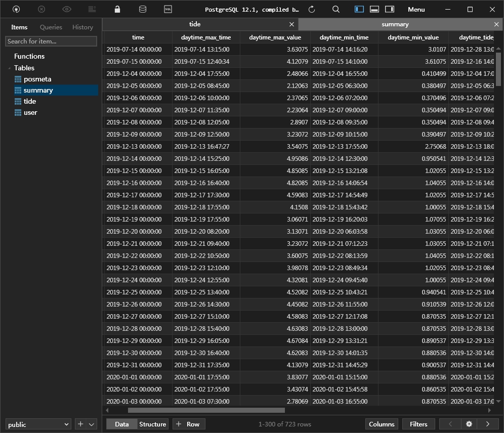Screen dimensions: 504x433
Task: Click the search magnifier icon
Action: click(x=336, y=9)
